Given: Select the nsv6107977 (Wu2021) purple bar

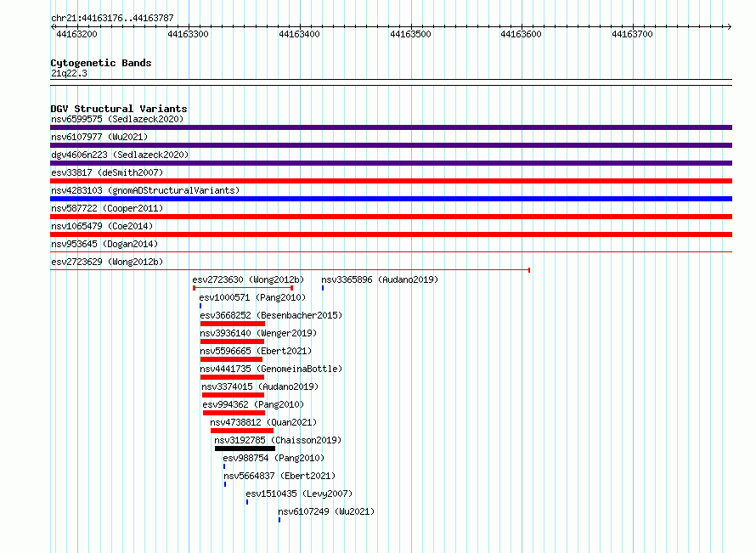Looking at the screenshot, I should pyautogui.click(x=391, y=145).
